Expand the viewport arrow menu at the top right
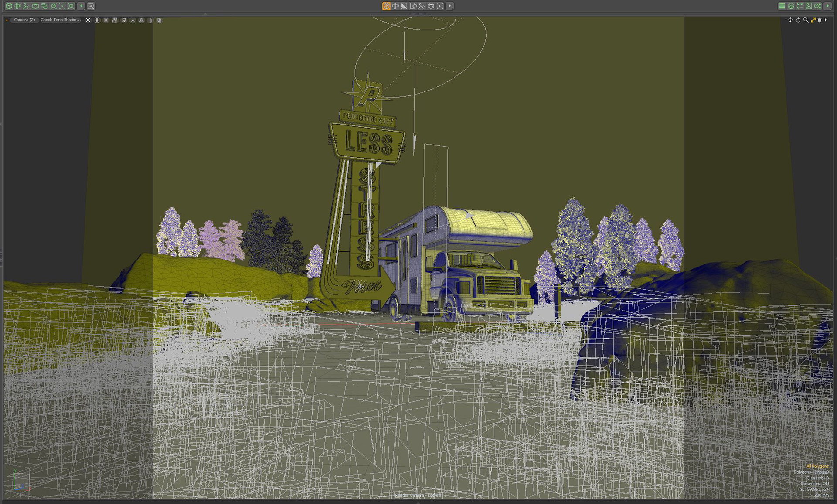 [826, 20]
